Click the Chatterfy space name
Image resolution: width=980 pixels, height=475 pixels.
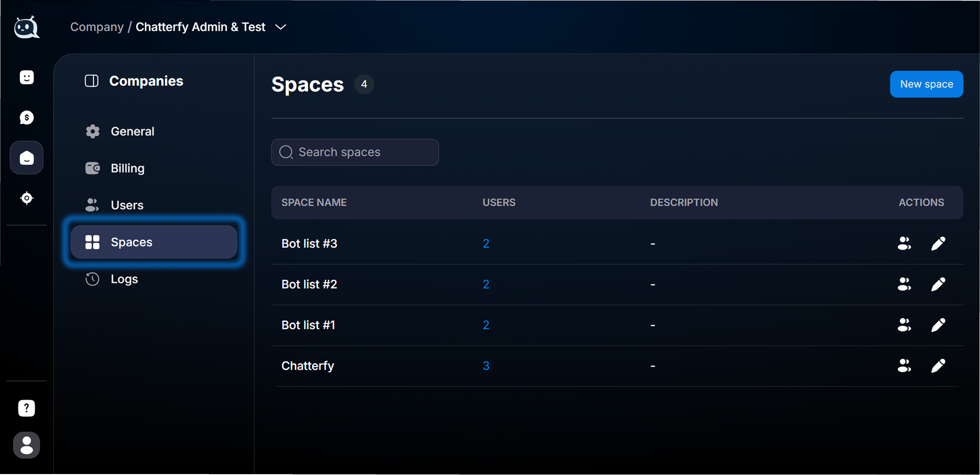pyautogui.click(x=308, y=366)
